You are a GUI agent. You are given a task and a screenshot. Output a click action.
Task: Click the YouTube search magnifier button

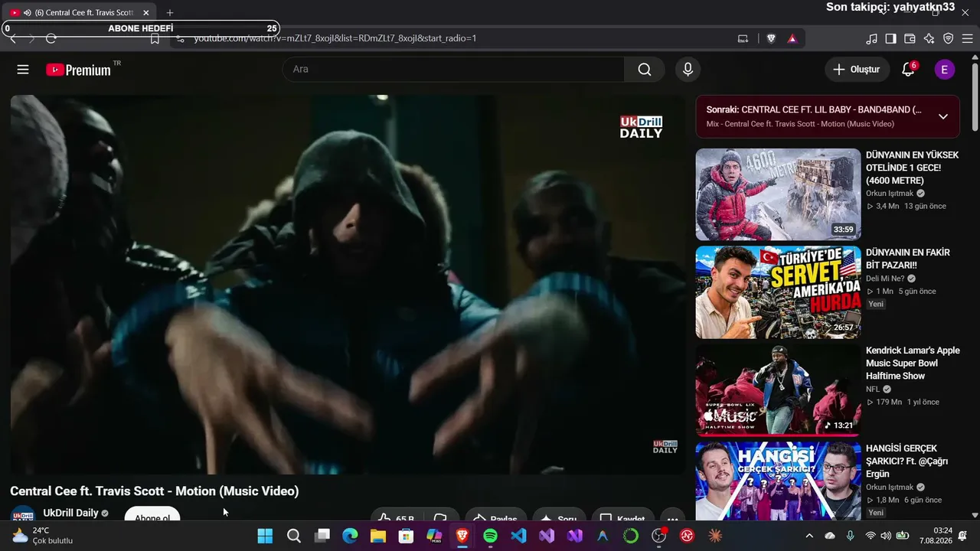pyautogui.click(x=645, y=70)
